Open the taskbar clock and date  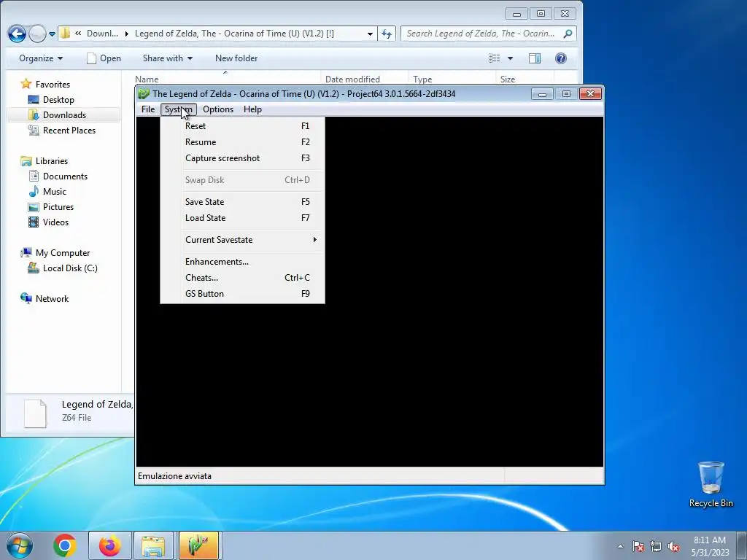click(710, 546)
